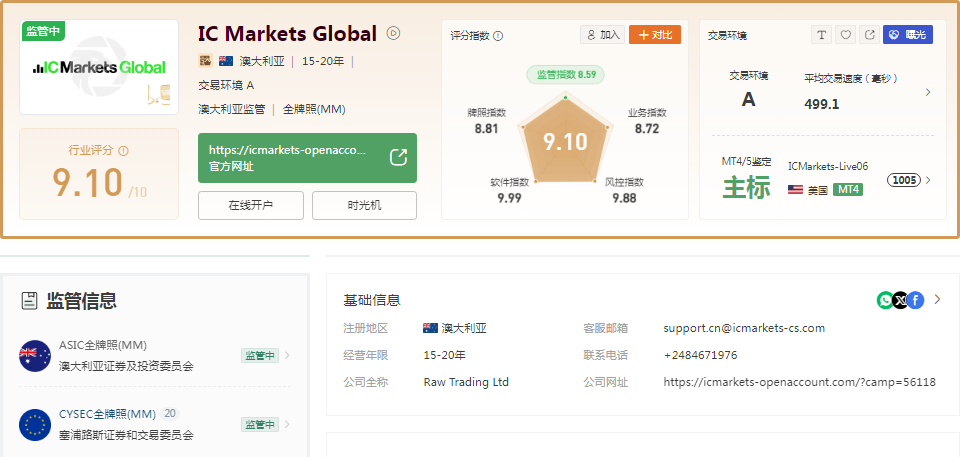
Task: Select the T text-size icon in 交易环境 header
Action: pyautogui.click(x=821, y=35)
